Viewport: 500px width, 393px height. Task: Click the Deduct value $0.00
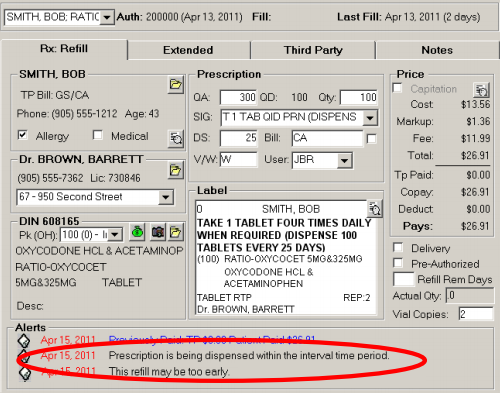(x=478, y=209)
